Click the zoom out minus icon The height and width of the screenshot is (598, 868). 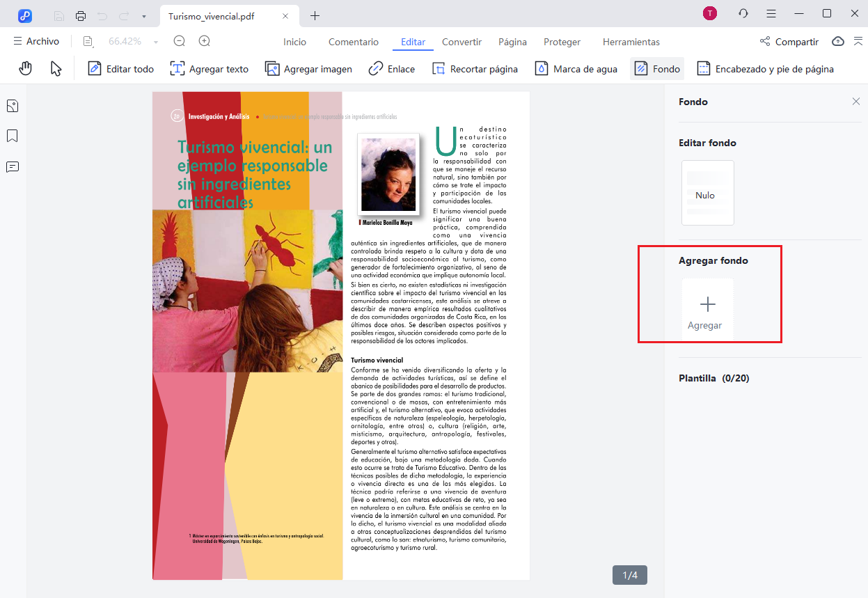tap(180, 42)
